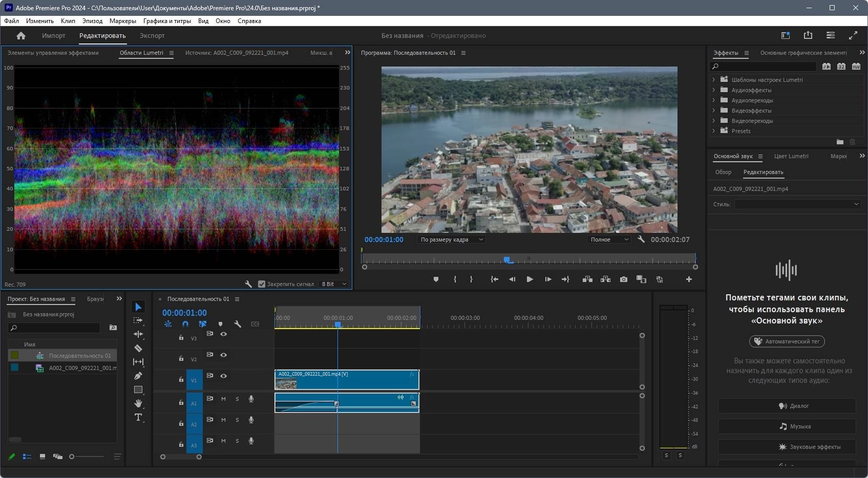Screen dimensions: 868x478
Task: Toggle linked selection in timeline
Action: tap(203, 324)
